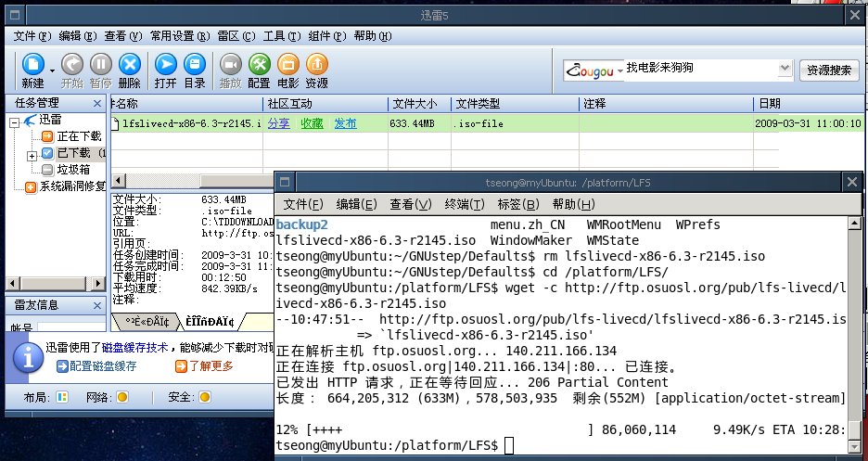Sort by the 文件大小 column header
The width and height of the screenshot is (868, 461).
419,104
